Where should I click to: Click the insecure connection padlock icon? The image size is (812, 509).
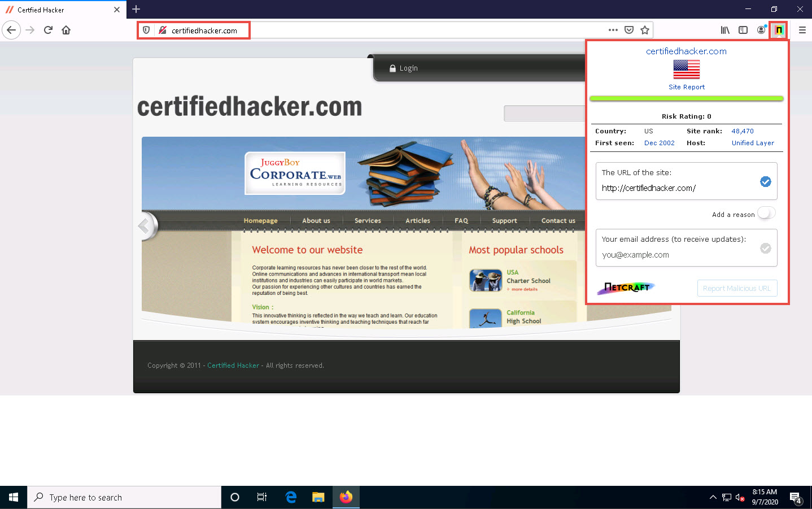pos(162,31)
